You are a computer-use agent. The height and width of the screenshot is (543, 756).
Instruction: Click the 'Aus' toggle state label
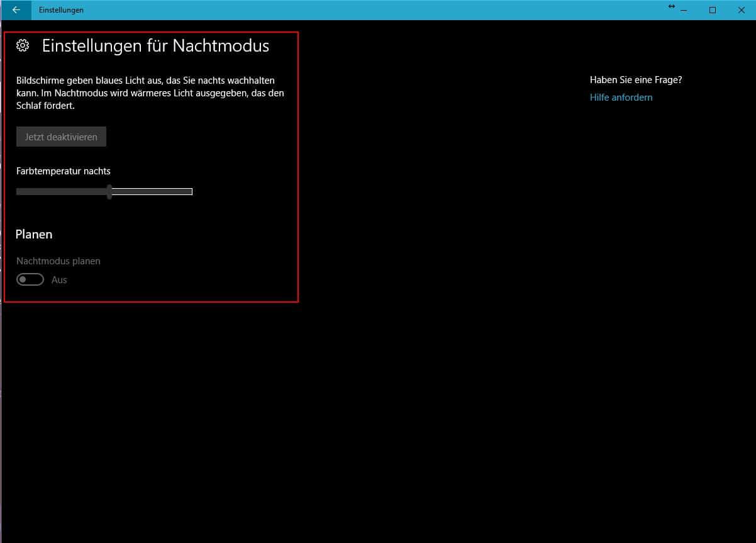click(59, 280)
